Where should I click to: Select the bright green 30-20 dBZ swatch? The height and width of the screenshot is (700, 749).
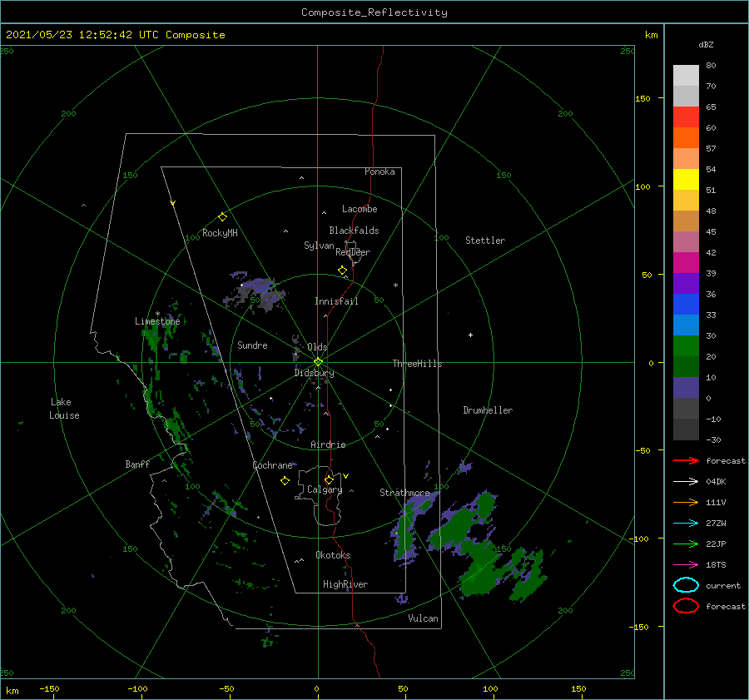coord(686,346)
